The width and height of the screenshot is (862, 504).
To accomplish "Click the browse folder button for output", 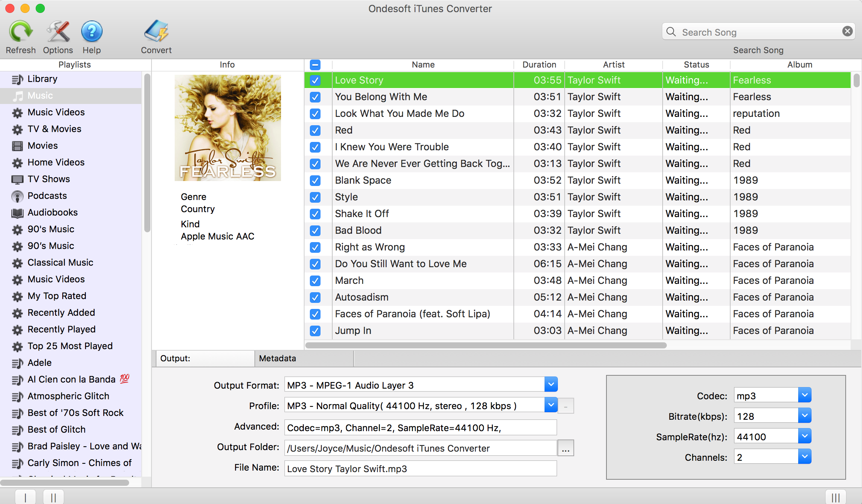I will tap(565, 447).
